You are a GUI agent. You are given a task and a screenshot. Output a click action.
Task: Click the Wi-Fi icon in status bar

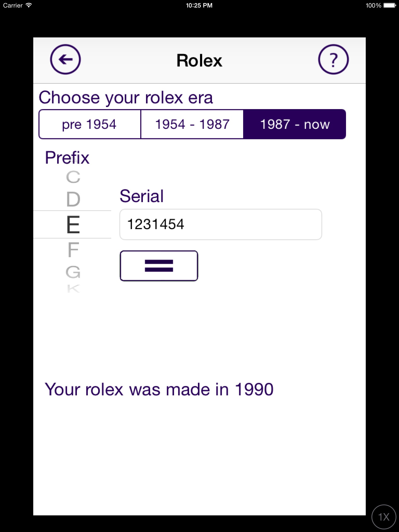point(29,5)
